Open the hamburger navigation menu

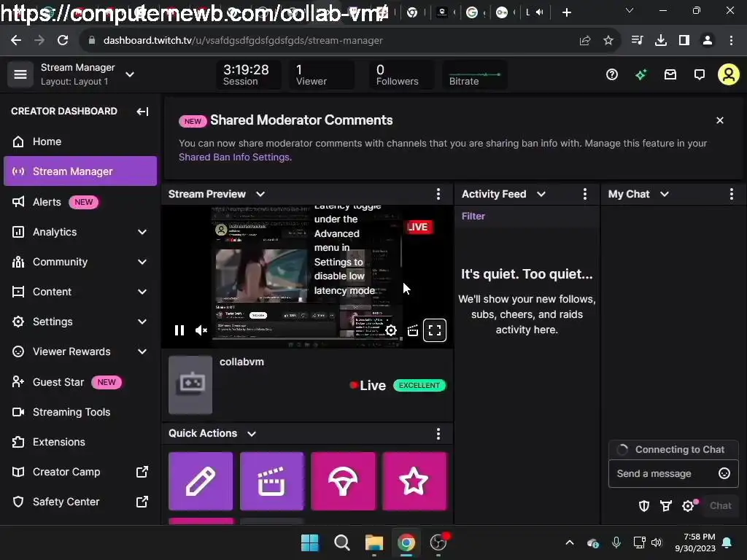[x=20, y=74]
